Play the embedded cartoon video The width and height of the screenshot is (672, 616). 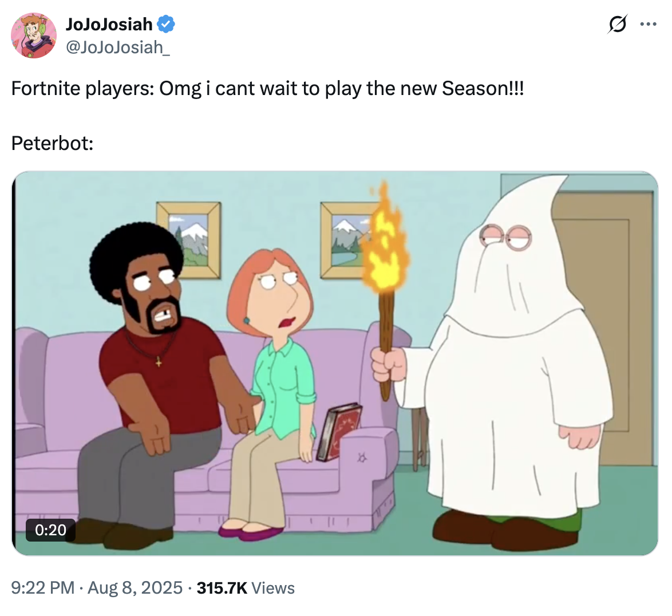[x=335, y=363]
